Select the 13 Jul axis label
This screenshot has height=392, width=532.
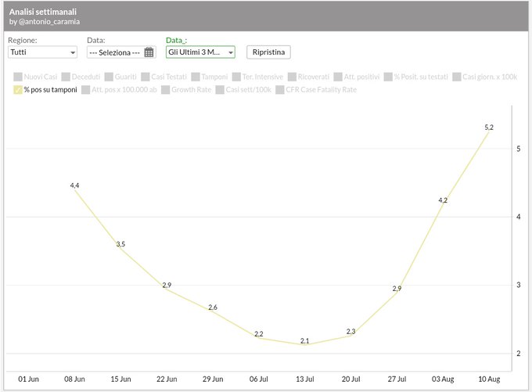coord(304,379)
